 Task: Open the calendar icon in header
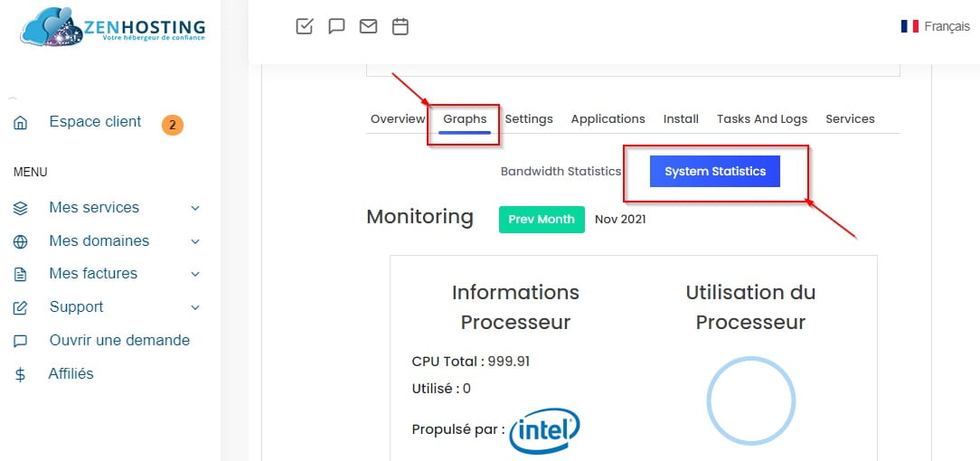tap(400, 26)
